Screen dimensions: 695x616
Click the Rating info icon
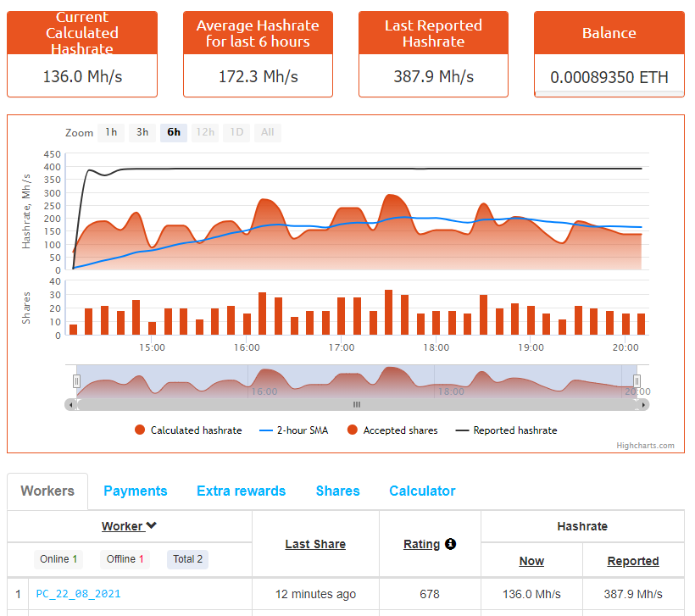point(450,544)
